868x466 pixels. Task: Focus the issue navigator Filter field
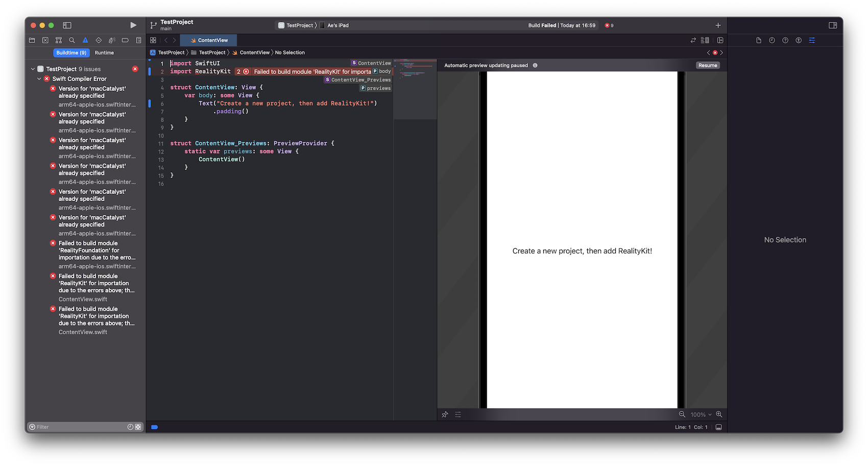point(79,427)
